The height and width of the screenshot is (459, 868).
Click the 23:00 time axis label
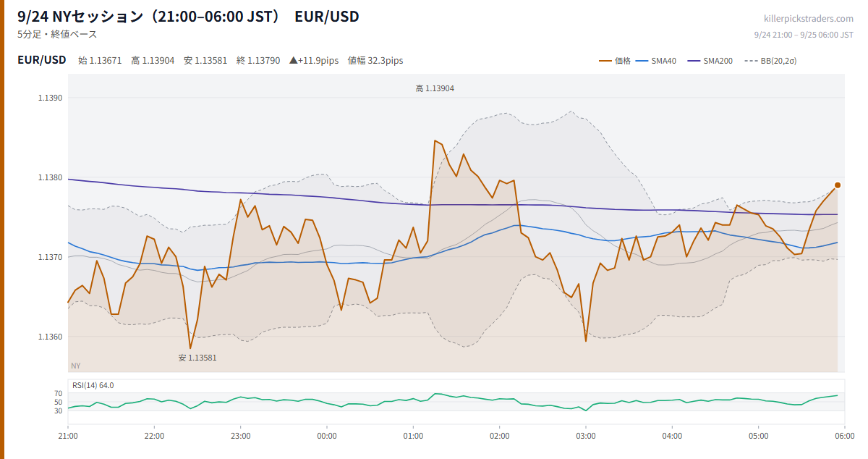click(x=241, y=436)
